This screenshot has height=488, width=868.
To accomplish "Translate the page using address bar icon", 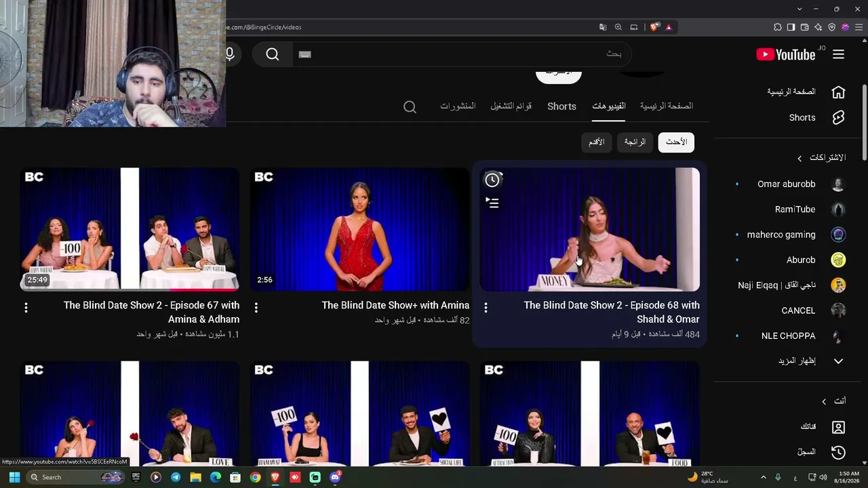I will pos(603,27).
